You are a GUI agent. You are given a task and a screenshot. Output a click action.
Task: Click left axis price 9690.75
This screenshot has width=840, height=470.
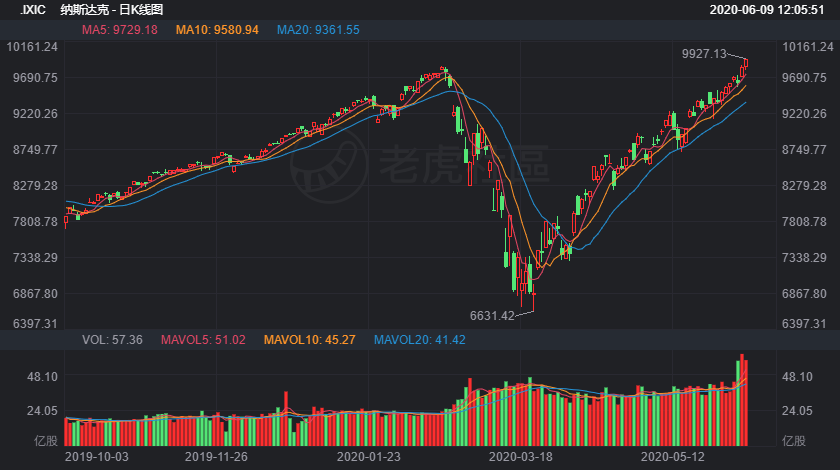(x=35, y=78)
